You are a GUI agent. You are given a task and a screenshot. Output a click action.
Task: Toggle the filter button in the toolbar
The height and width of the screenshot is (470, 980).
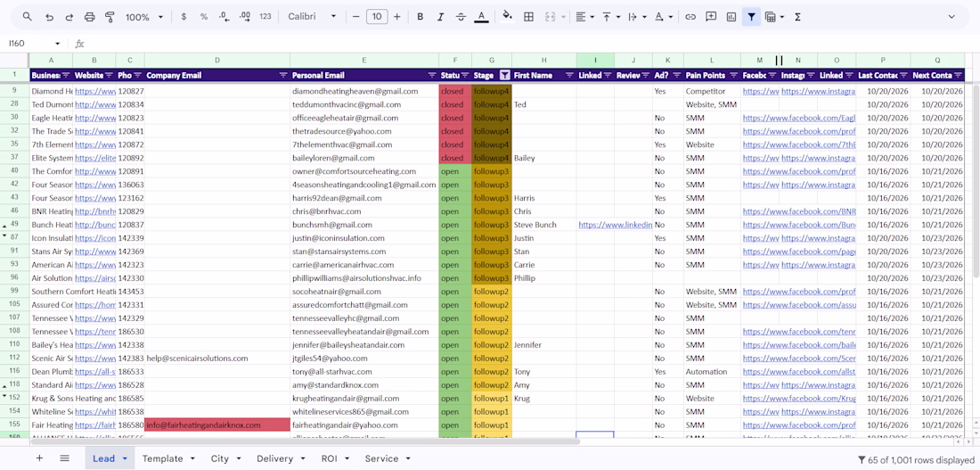(751, 17)
